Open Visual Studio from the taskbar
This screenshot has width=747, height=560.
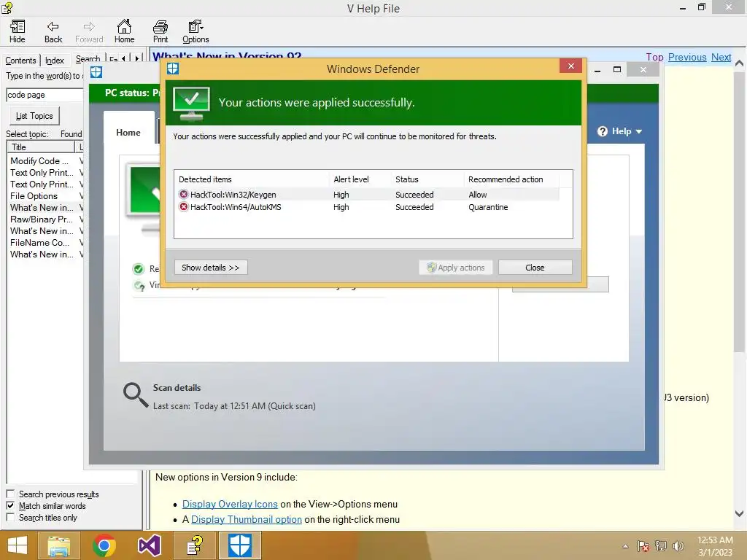tap(150, 545)
